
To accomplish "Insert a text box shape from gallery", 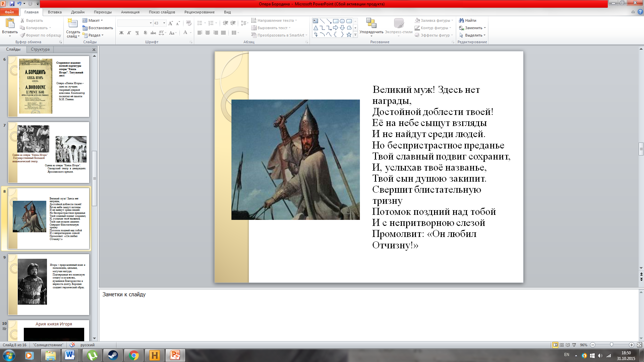I will click(x=316, y=21).
